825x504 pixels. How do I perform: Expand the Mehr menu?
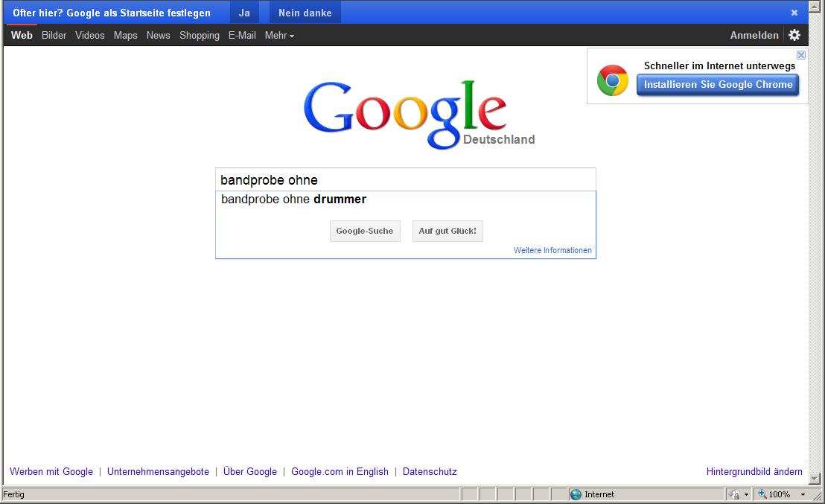click(x=279, y=35)
